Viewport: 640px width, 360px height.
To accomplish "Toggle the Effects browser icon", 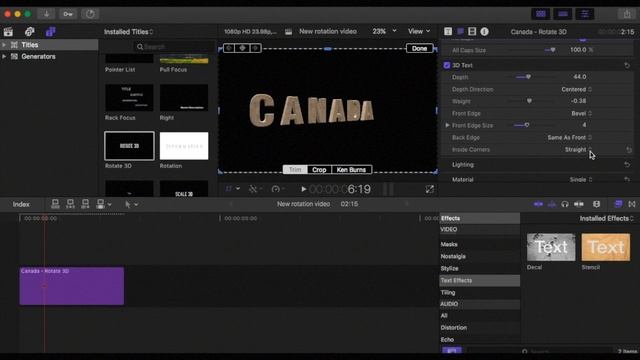I will (x=618, y=204).
